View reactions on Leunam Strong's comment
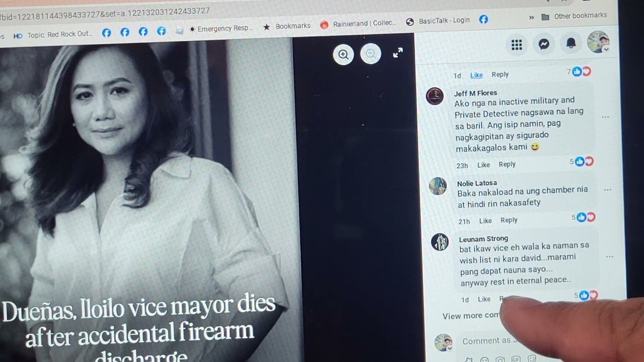The width and height of the screenshot is (644, 362). (x=586, y=296)
